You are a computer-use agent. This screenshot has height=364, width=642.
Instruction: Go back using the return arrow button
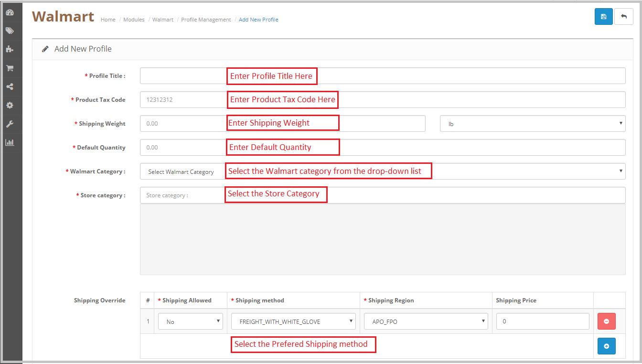click(x=624, y=17)
